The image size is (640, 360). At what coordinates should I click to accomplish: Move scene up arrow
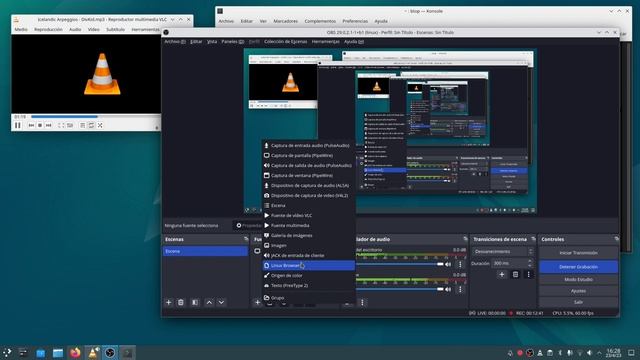(209, 302)
